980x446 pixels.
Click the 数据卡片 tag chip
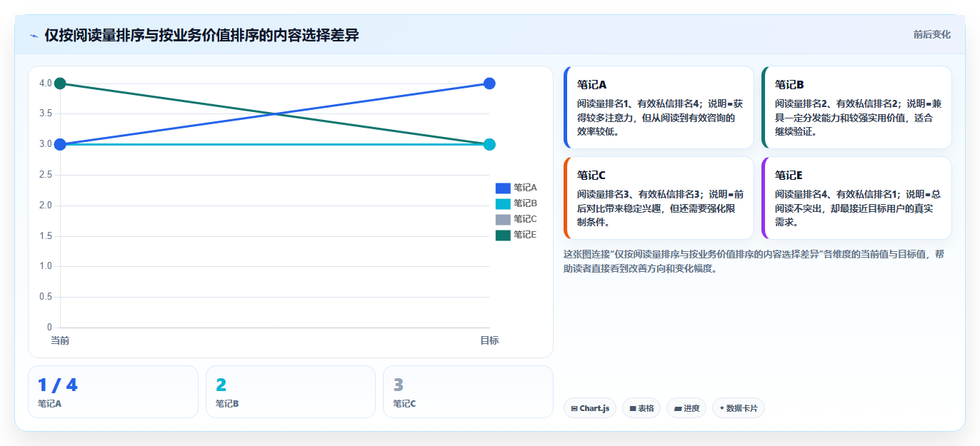(x=739, y=408)
